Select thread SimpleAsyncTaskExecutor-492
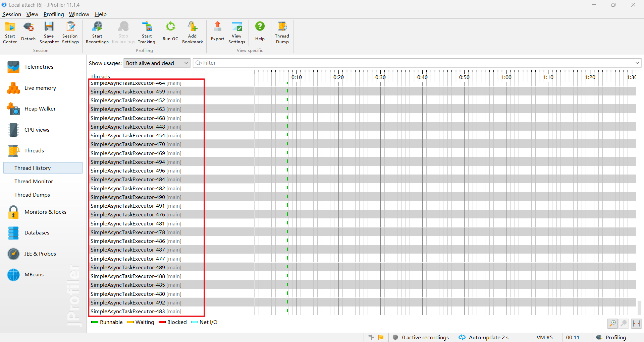This screenshot has height=342, width=644. coord(136,302)
